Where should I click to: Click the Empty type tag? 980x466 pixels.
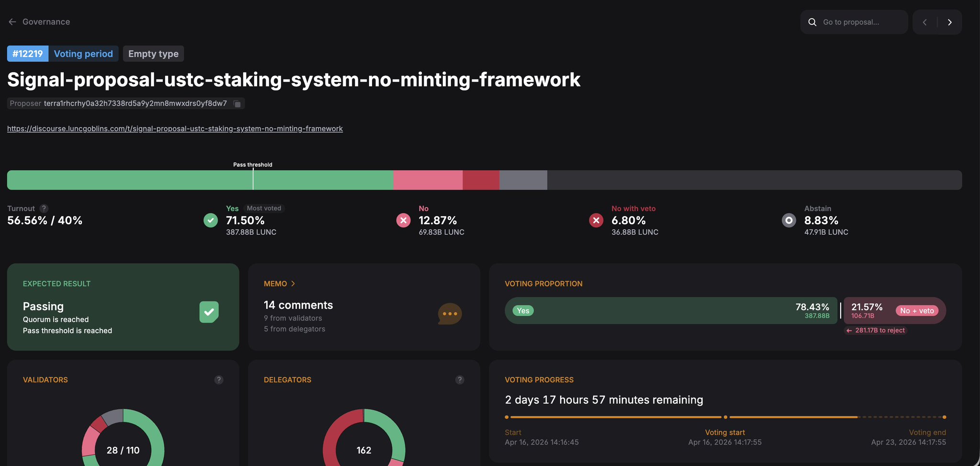point(153,54)
